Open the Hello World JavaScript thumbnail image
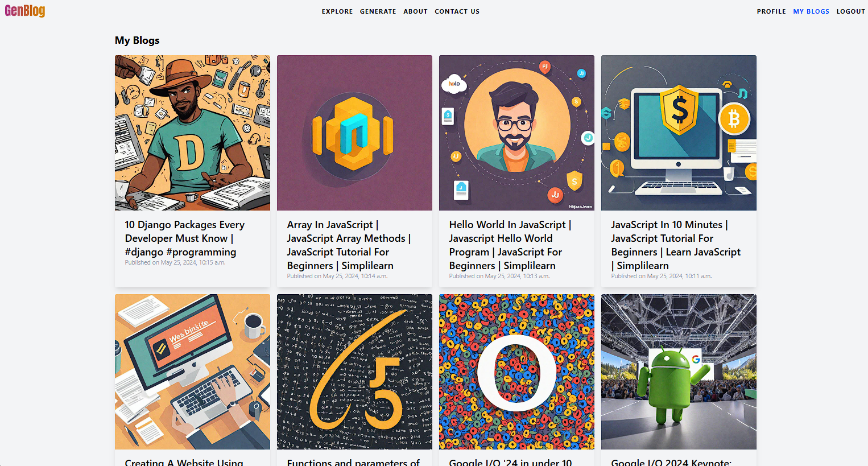The width and height of the screenshot is (868, 466). [x=516, y=133]
